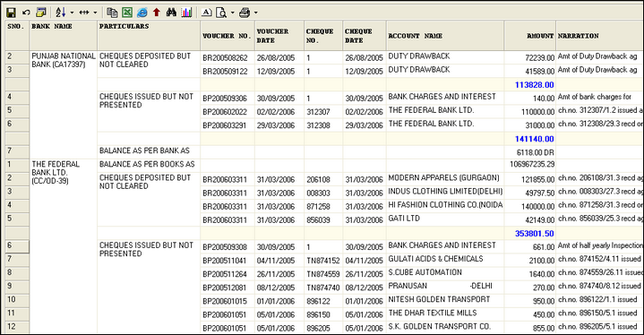Screen dimensions: 644x335
Task: Click voucher number BP200601015
Action: tap(225, 301)
